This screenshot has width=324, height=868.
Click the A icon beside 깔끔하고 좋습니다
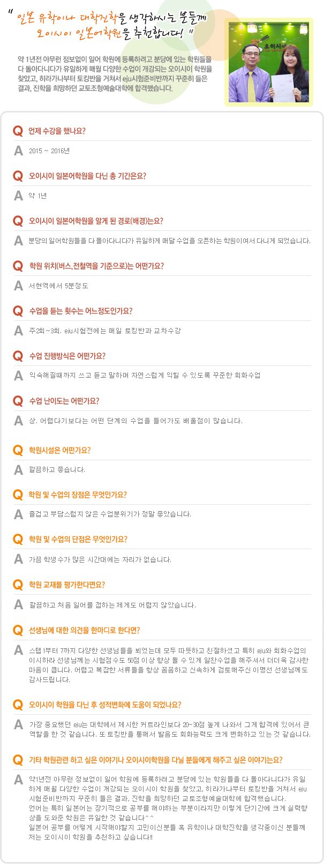pyautogui.click(x=18, y=470)
